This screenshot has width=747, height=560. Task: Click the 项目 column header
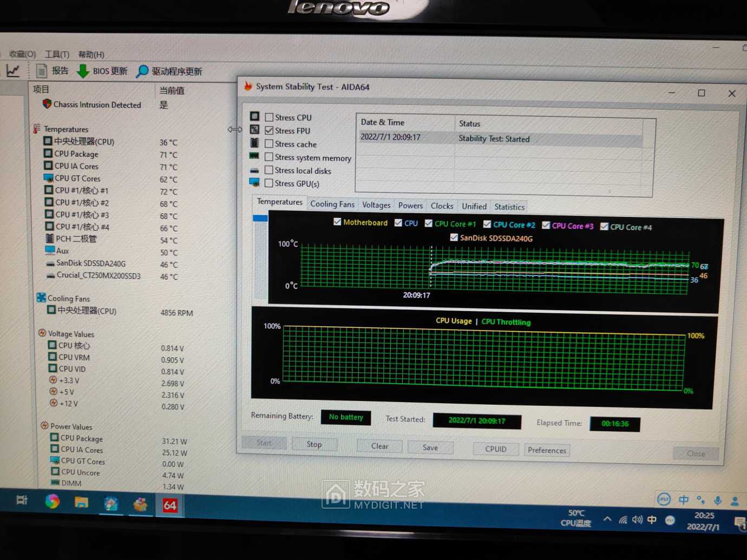click(41, 89)
